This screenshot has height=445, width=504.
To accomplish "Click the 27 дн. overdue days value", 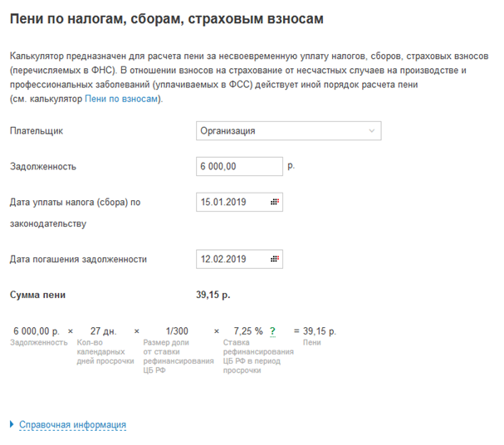I will (103, 331).
